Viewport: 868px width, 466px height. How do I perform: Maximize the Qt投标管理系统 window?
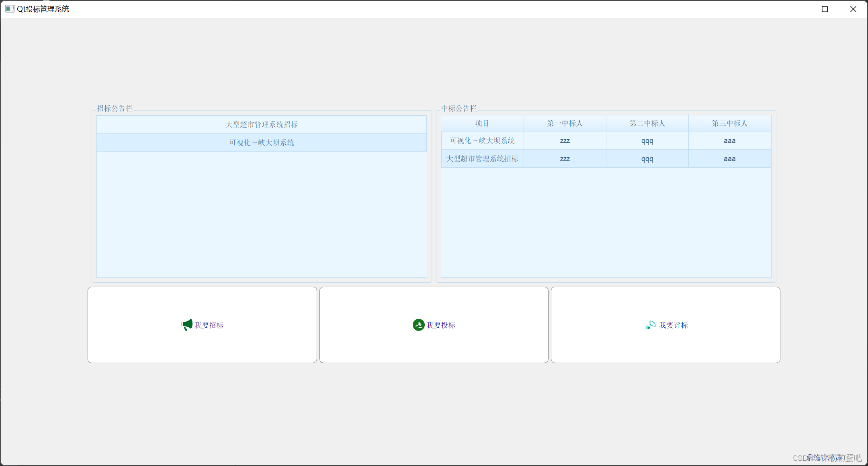[x=825, y=9]
